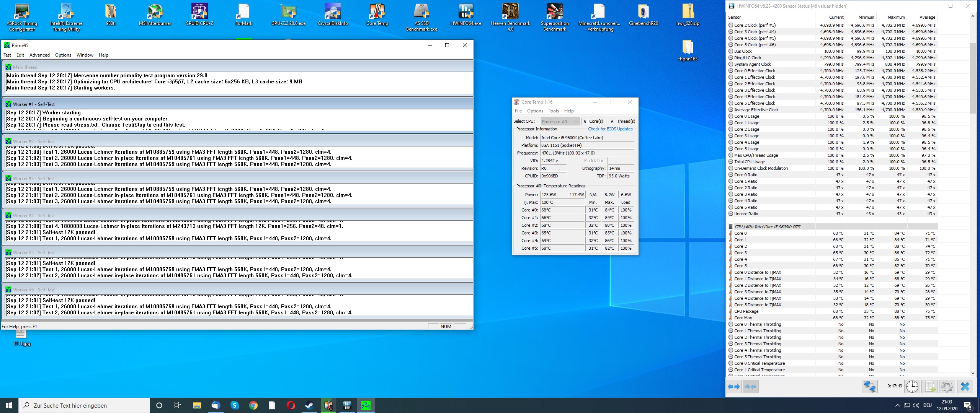Open ASRock Timing Configurator desktop shortcut
980x413 pixels.
pos(22,17)
